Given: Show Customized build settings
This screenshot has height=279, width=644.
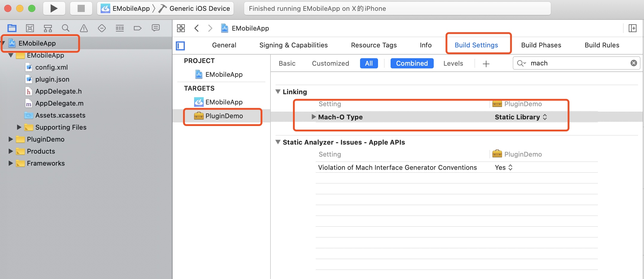Looking at the screenshot, I should pos(330,63).
